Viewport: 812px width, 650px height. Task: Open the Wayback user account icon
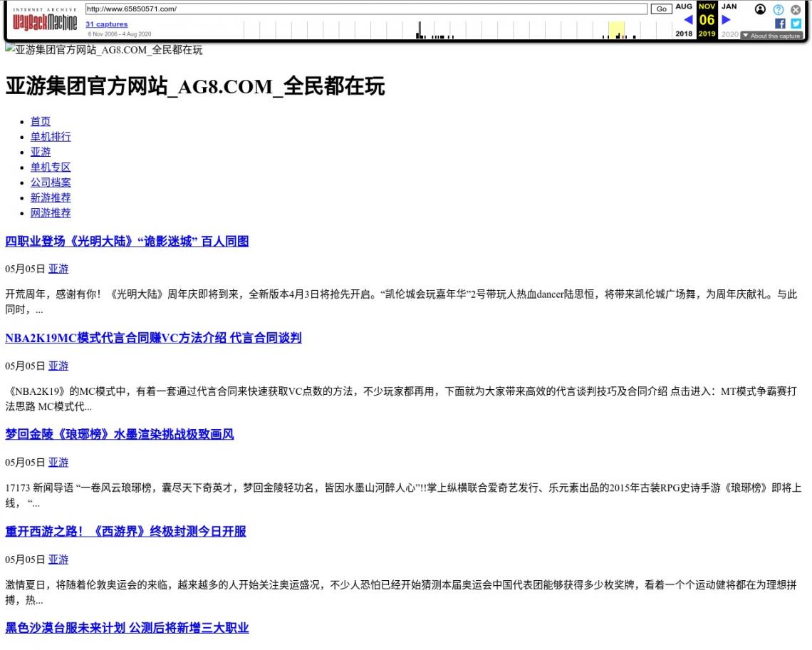click(x=760, y=9)
